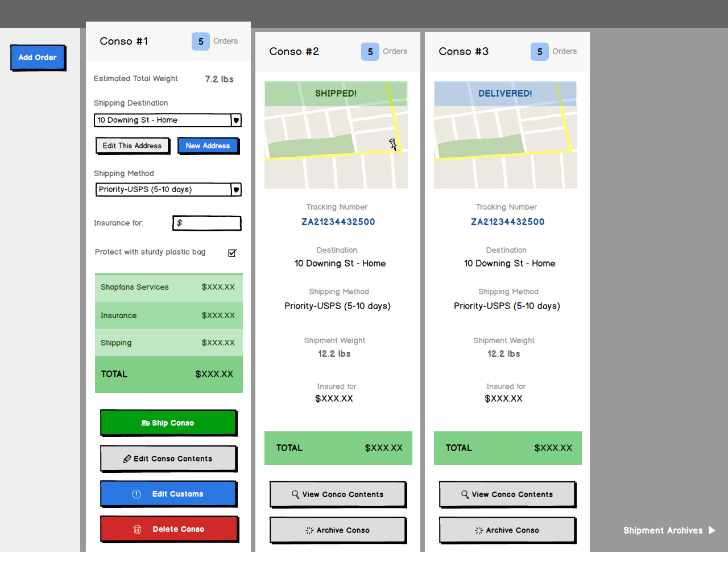Click the arrow icon next to Shipment Archives
The width and height of the screenshot is (728, 562).
click(712, 530)
